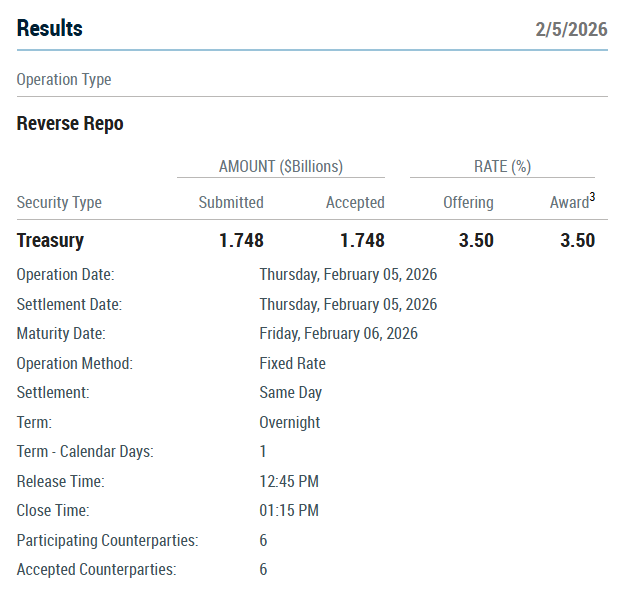
Task: Click the Same Day value
Action: pyautogui.click(x=291, y=393)
